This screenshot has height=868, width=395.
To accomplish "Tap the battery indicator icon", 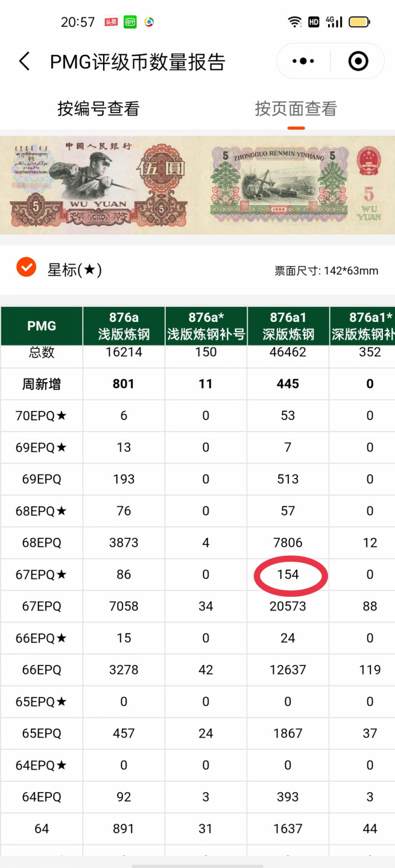I will 360,22.
